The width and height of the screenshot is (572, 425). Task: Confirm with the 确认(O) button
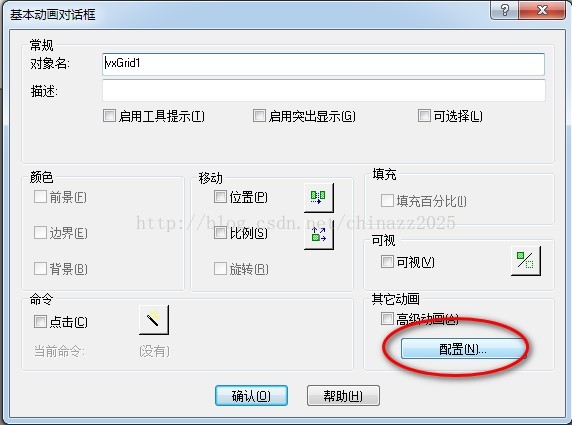click(251, 395)
